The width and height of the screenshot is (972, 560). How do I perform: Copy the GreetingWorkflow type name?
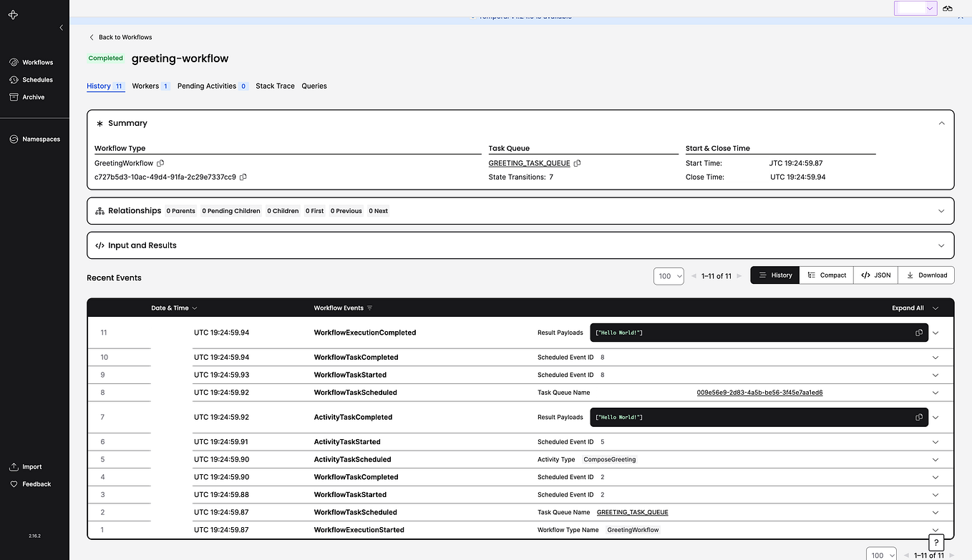[160, 162]
